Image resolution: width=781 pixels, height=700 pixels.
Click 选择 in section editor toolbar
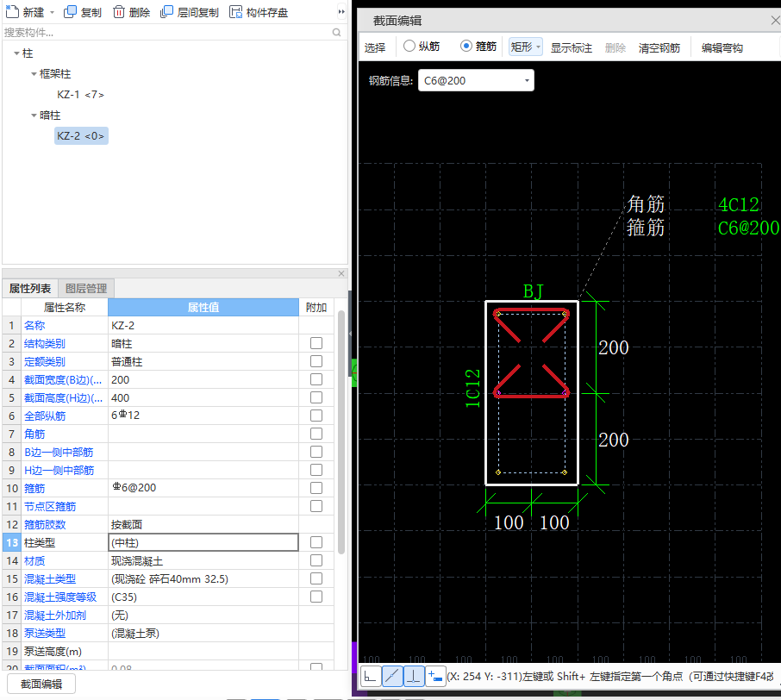click(x=375, y=47)
